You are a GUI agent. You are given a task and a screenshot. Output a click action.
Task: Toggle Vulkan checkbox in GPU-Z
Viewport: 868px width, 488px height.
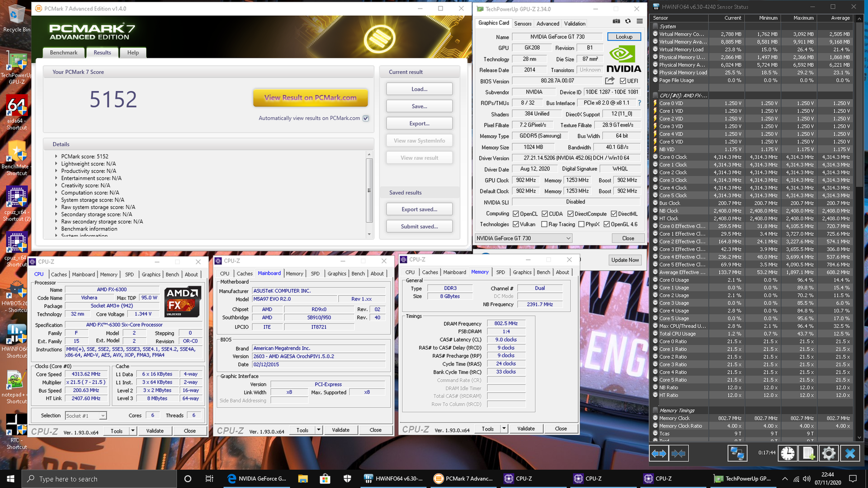(516, 224)
